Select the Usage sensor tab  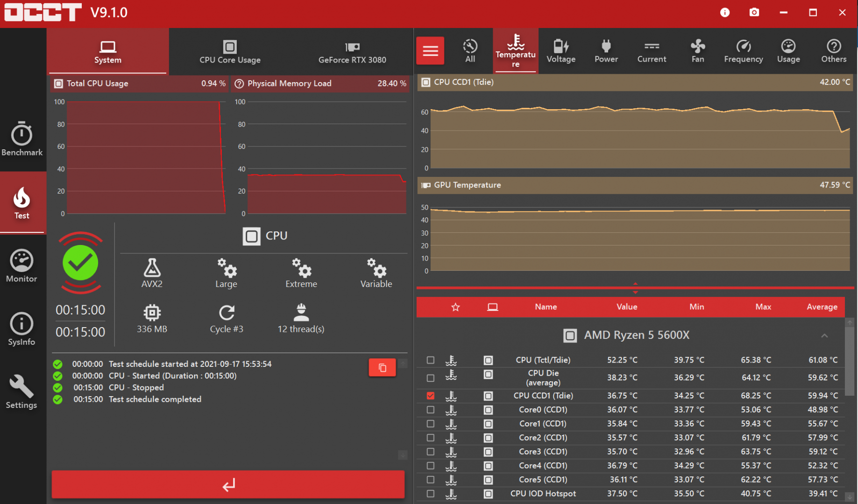tap(788, 51)
